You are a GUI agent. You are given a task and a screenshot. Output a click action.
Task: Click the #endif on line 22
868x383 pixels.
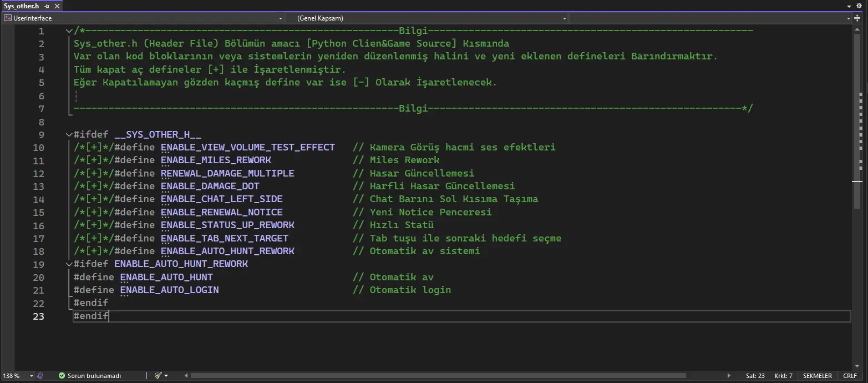click(x=91, y=303)
